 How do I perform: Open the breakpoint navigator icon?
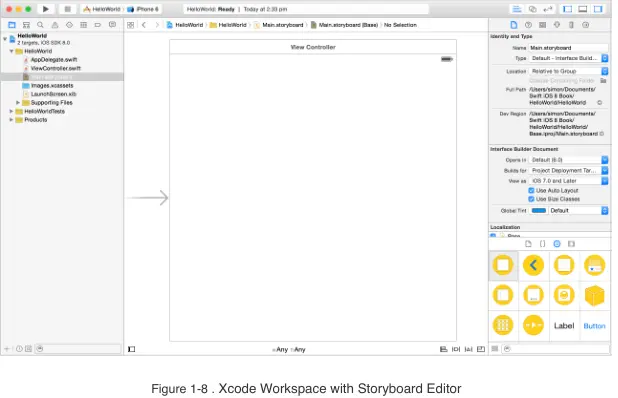coord(98,25)
